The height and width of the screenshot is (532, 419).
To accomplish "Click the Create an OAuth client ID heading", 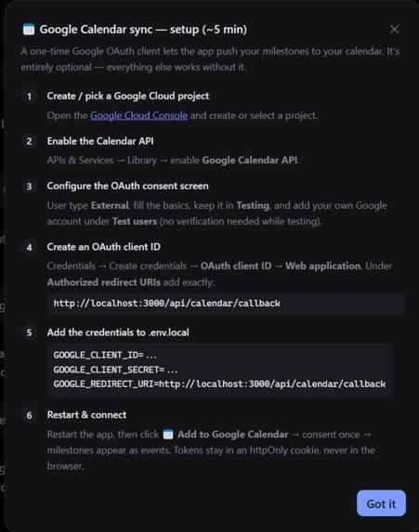I will click(x=103, y=247).
